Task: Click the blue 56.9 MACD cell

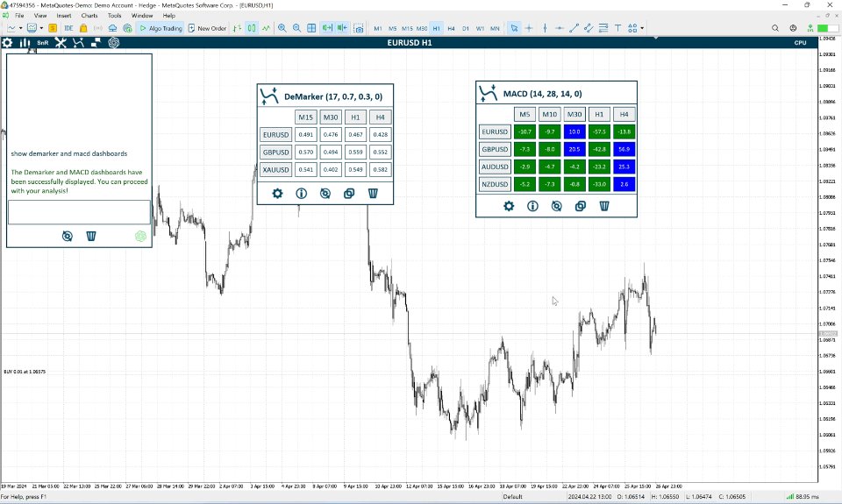Action: pos(624,149)
